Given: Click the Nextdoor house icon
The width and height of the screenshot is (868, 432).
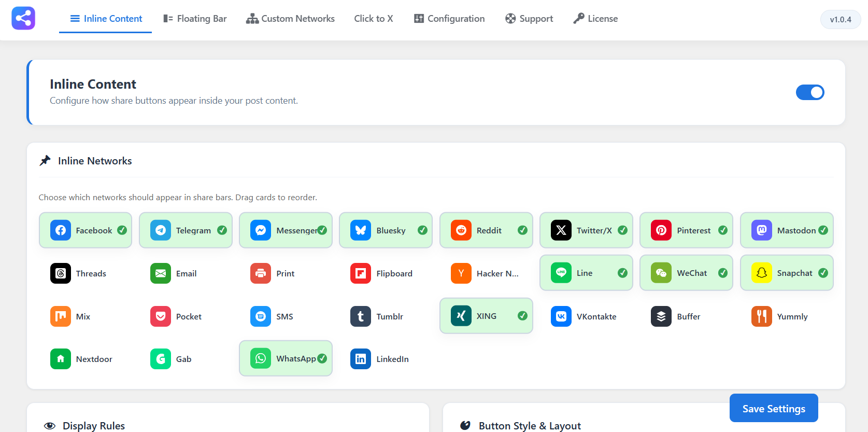Looking at the screenshot, I should click(61, 359).
